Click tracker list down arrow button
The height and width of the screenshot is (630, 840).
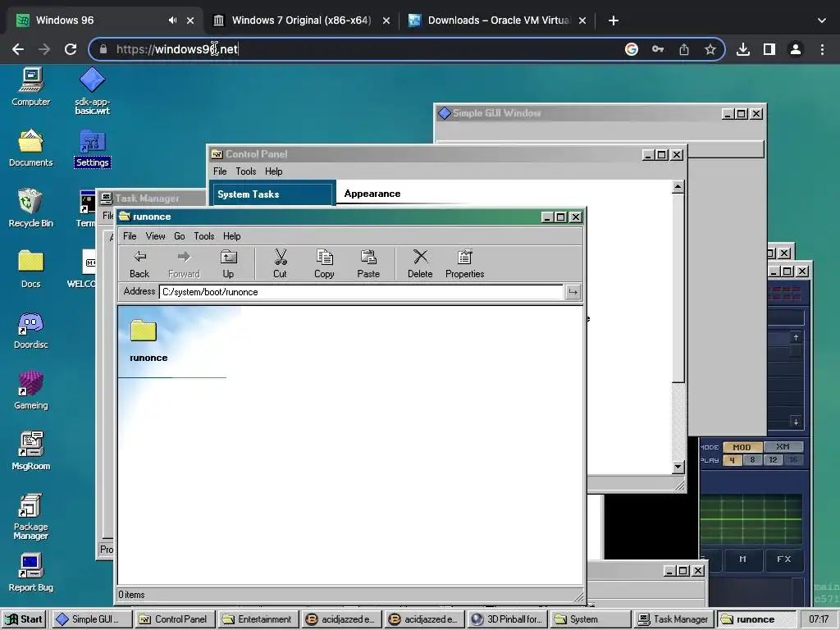click(x=796, y=422)
